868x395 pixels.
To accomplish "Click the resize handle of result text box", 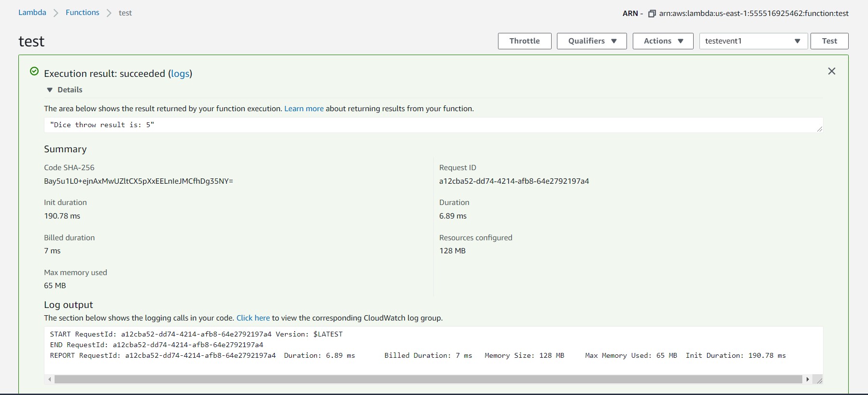I will (820, 129).
